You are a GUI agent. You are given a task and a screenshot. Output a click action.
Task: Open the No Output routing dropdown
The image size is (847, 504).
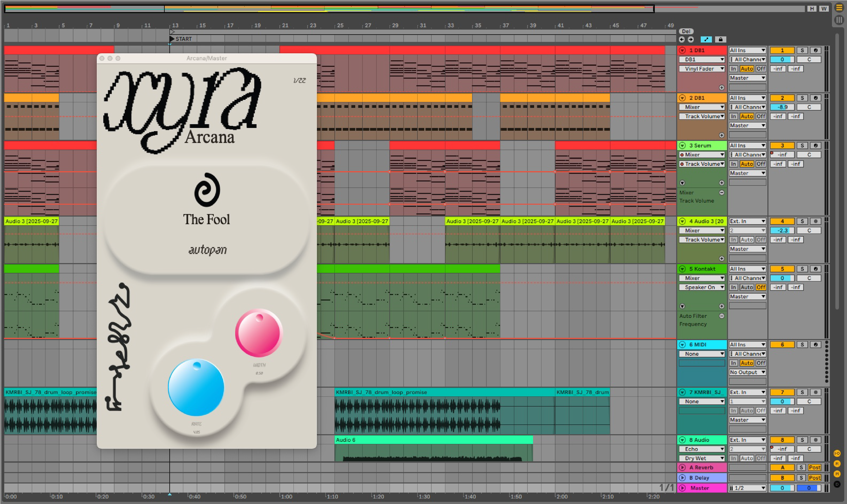click(747, 372)
